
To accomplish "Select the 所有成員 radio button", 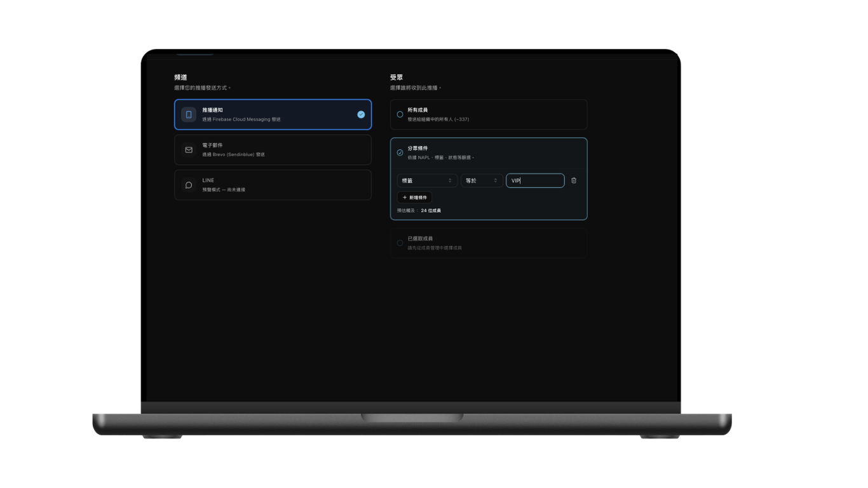I will coord(400,114).
